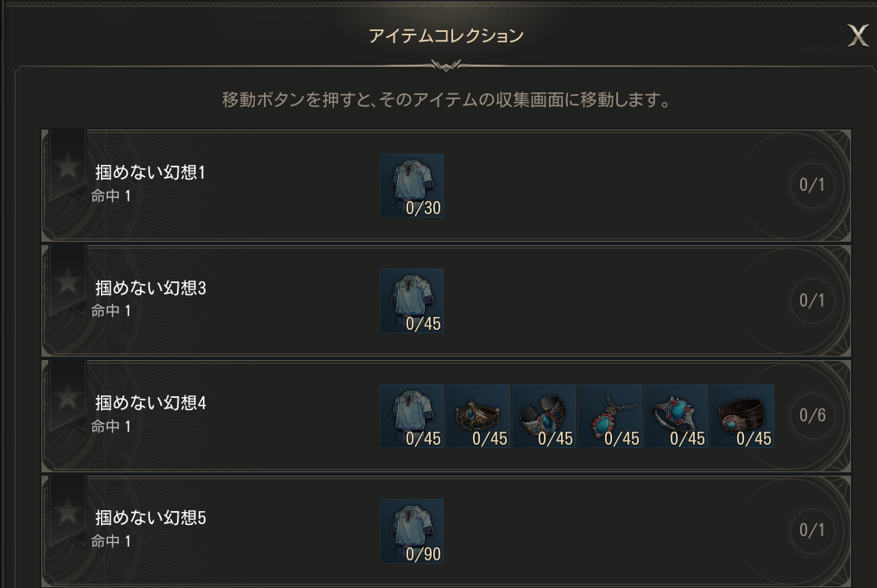Screen dimensions: 877x588
Task: Close the アイテムコレクション window
Action: [x=857, y=35]
